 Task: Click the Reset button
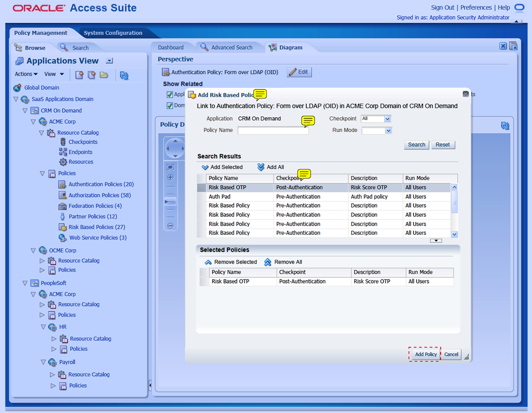pos(442,145)
